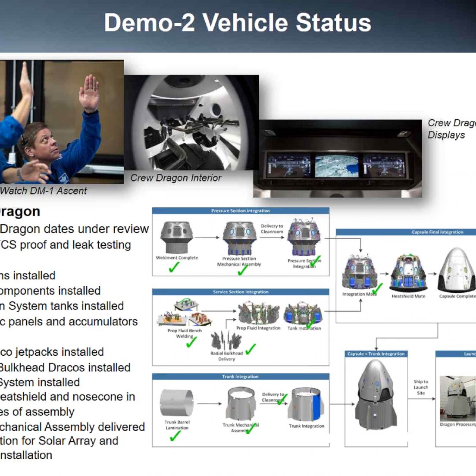This screenshot has height=476, width=476.
Task: Select the blue-paneled trunk image above the Trunk Integration label
Action: tap(306, 404)
